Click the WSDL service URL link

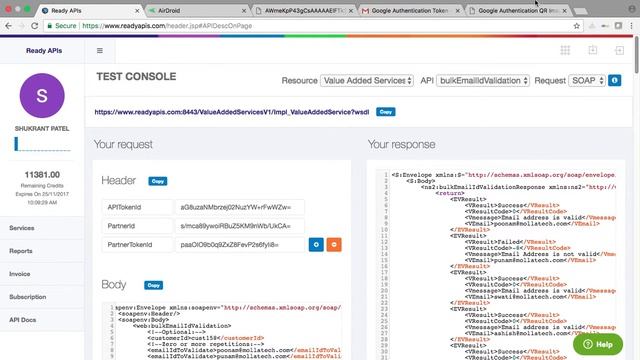pyautogui.click(x=231, y=112)
